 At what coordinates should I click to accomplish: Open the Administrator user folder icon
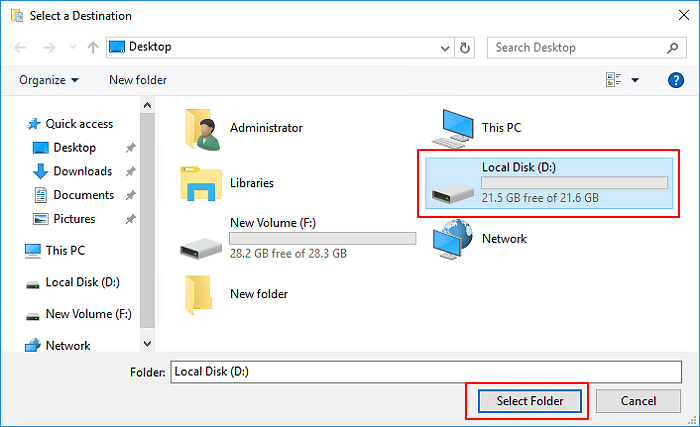pos(201,127)
